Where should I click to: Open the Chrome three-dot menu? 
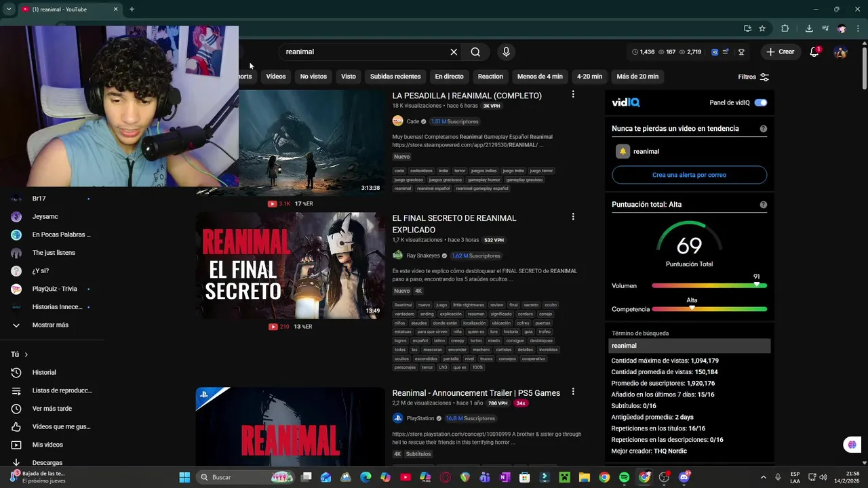click(x=857, y=28)
